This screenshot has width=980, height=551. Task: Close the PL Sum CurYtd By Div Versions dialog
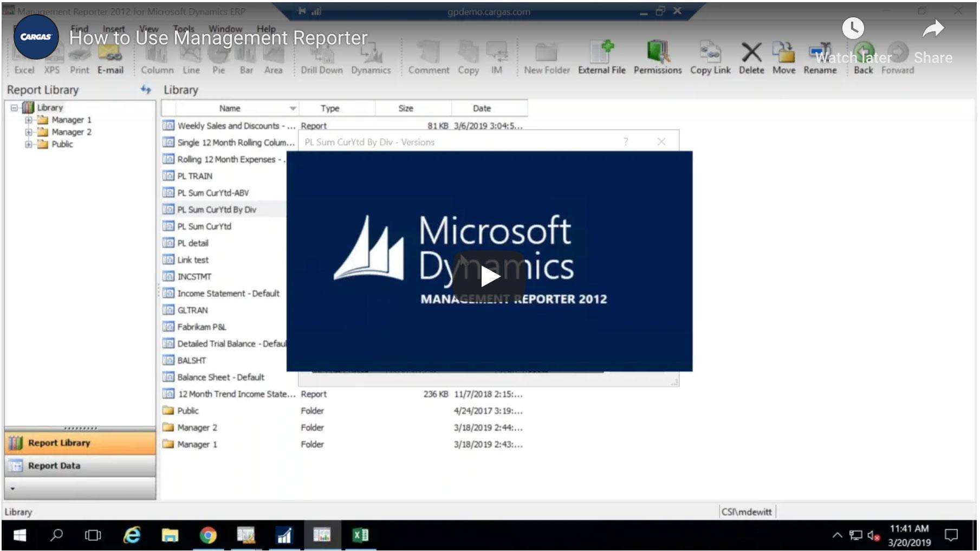661,141
